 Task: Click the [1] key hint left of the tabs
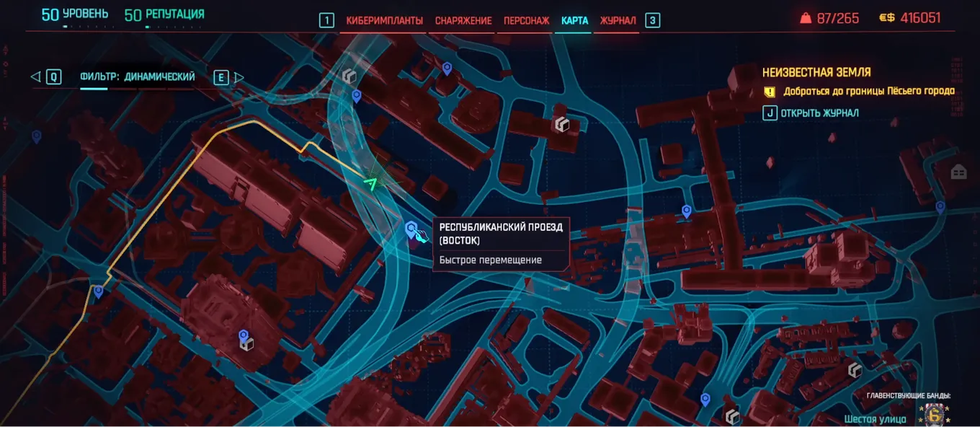[327, 20]
